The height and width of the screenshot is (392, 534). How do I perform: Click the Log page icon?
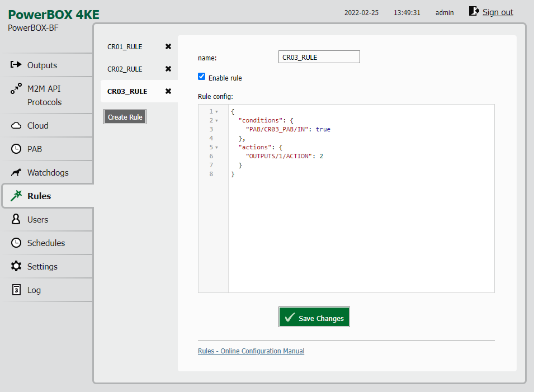click(x=16, y=290)
